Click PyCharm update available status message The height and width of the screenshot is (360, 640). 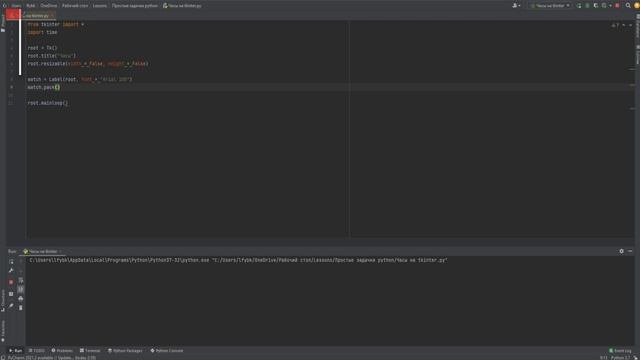click(52, 358)
